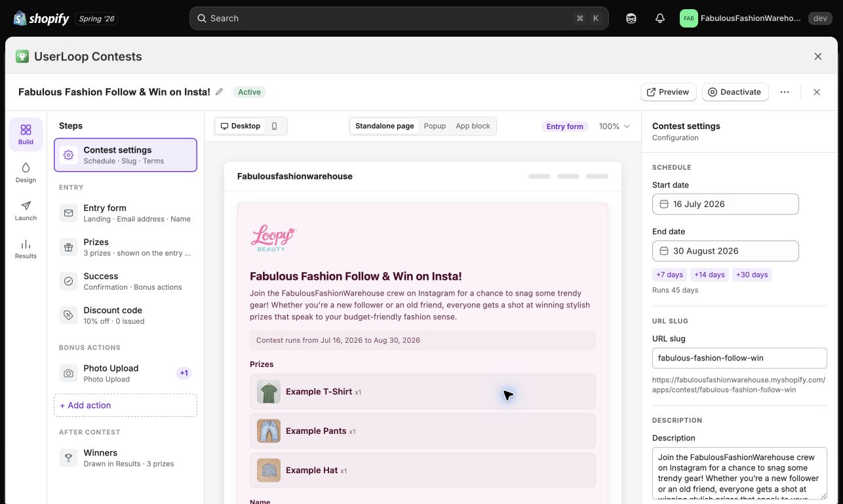The image size is (843, 504).
Task: Click the End date calendar icon
Action: 663,251
